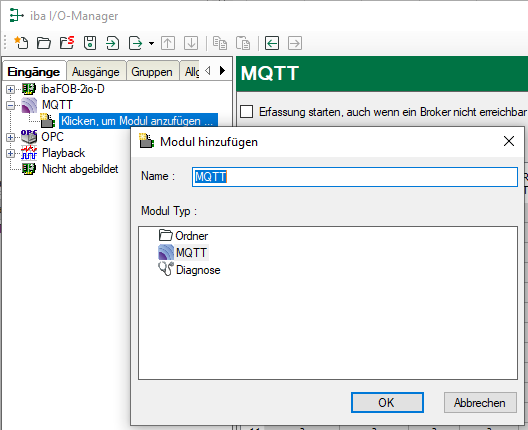Click the open-from-server folder icon
The image size is (528, 430).
[67, 43]
